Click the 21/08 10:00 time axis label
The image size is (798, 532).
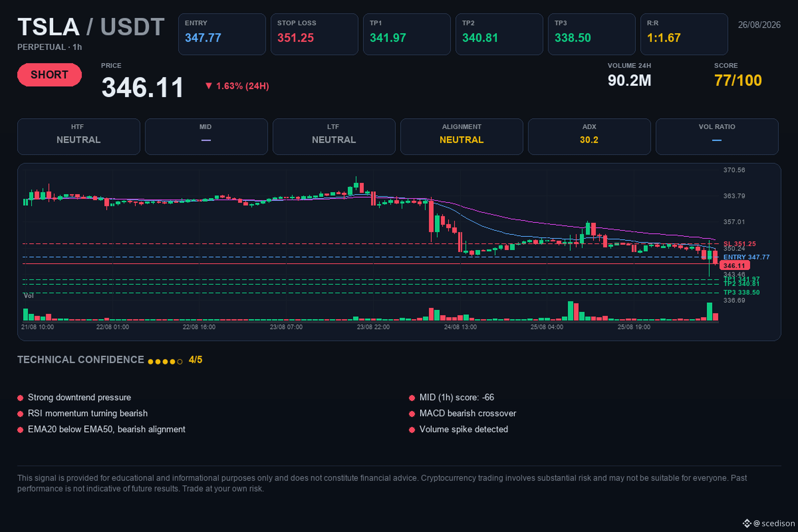coord(37,327)
